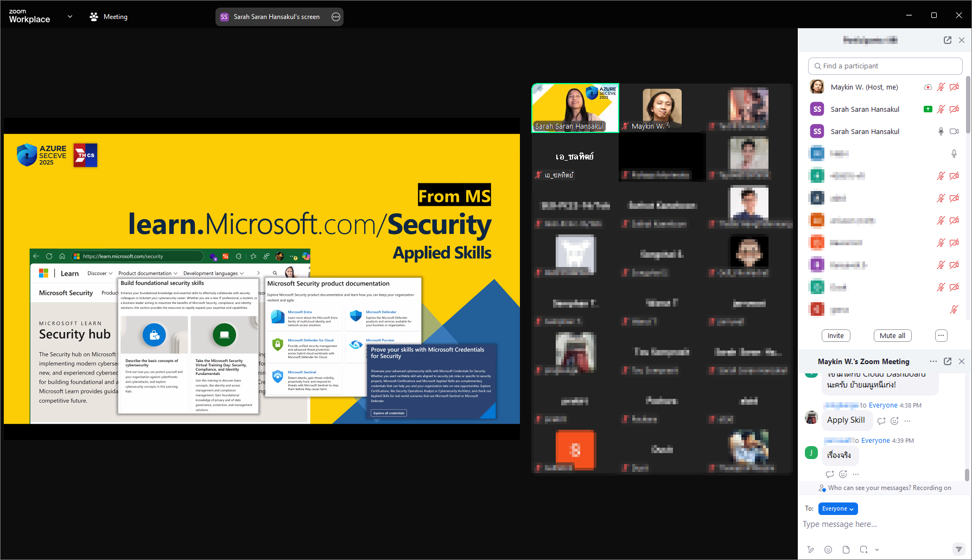Open more participant options beside Mute all
Screen dimensions: 972x560
(x=941, y=335)
